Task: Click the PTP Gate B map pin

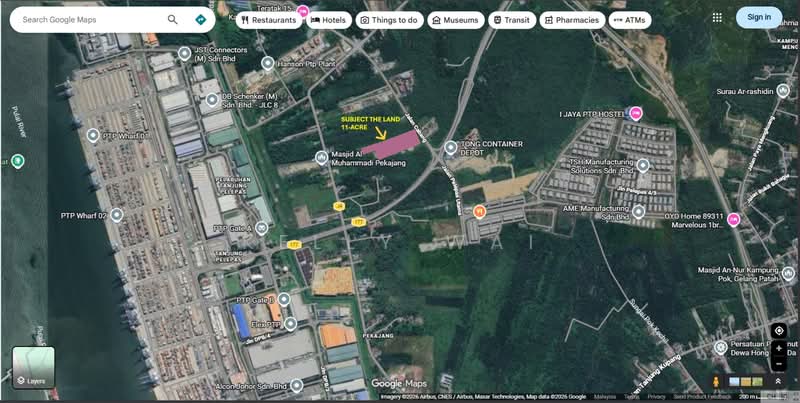Action: pos(284,299)
